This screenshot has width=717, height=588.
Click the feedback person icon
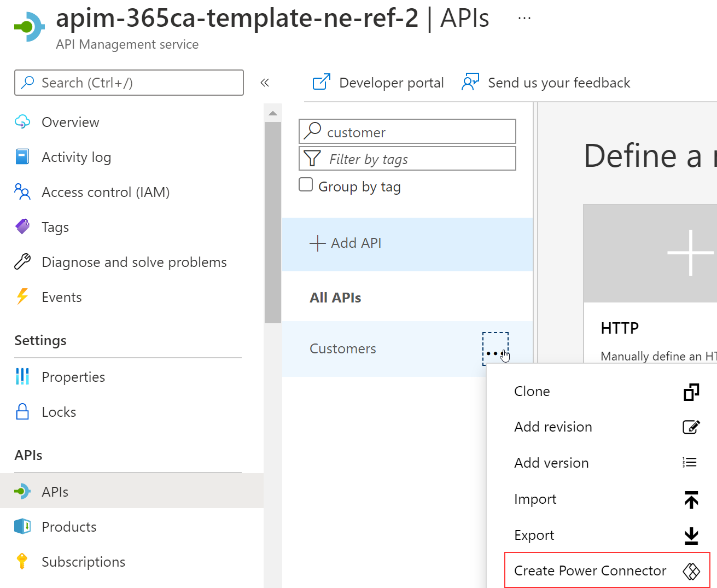(470, 82)
